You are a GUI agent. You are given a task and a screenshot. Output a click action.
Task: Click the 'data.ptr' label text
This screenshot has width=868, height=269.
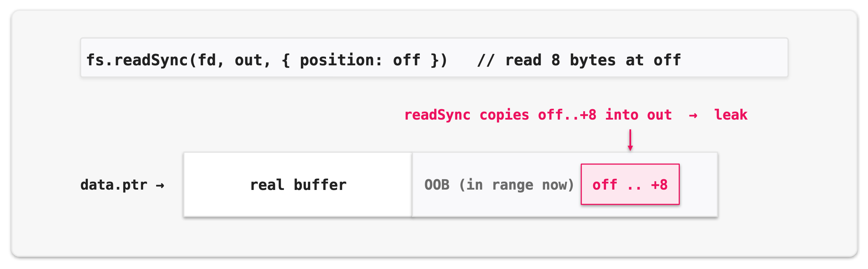pos(114,185)
